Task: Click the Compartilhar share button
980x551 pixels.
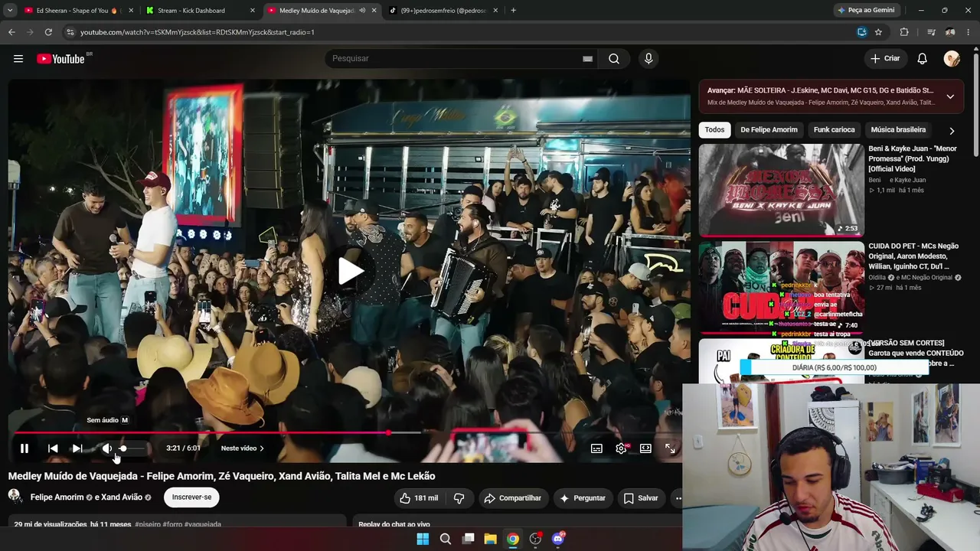Action: (512, 498)
